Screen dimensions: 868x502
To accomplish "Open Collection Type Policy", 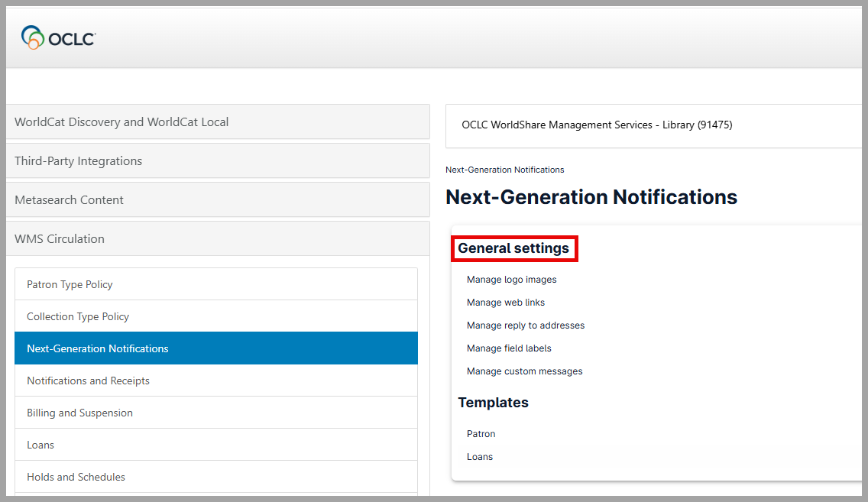I will click(x=216, y=316).
